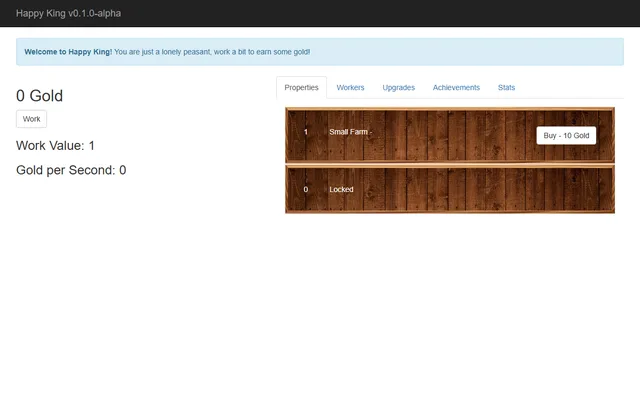Click the Work button
The height and width of the screenshot is (400, 640).
[x=31, y=119]
